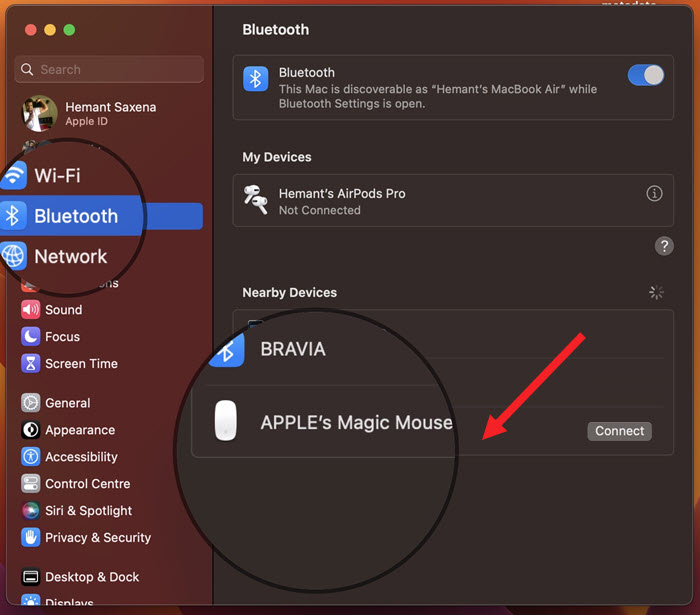Click the Wi-Fi sidebar icon

pos(13,175)
